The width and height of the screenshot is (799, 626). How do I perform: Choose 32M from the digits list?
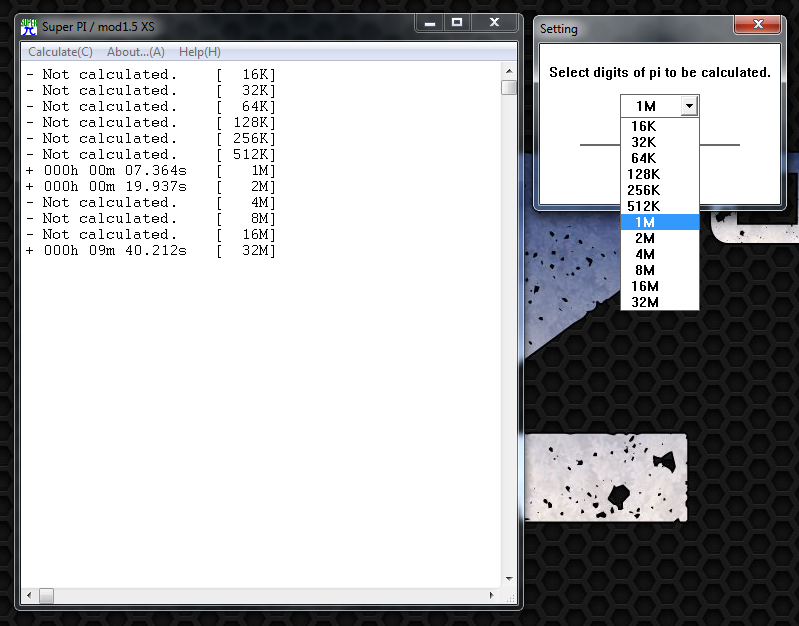(x=659, y=302)
